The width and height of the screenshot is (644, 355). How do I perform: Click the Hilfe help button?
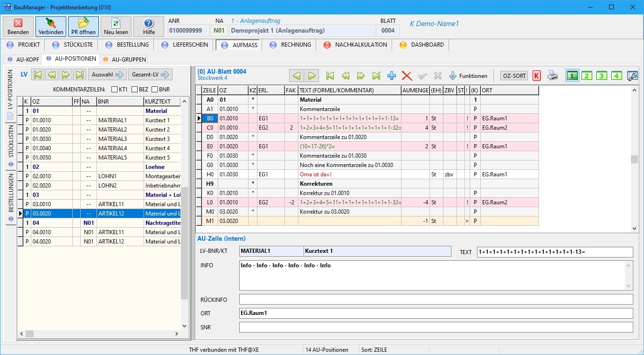point(149,27)
